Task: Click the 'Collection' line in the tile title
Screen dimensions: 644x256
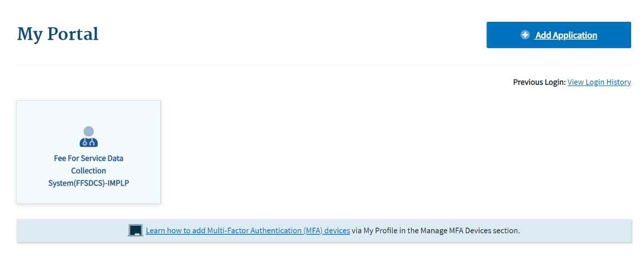Action: point(89,170)
